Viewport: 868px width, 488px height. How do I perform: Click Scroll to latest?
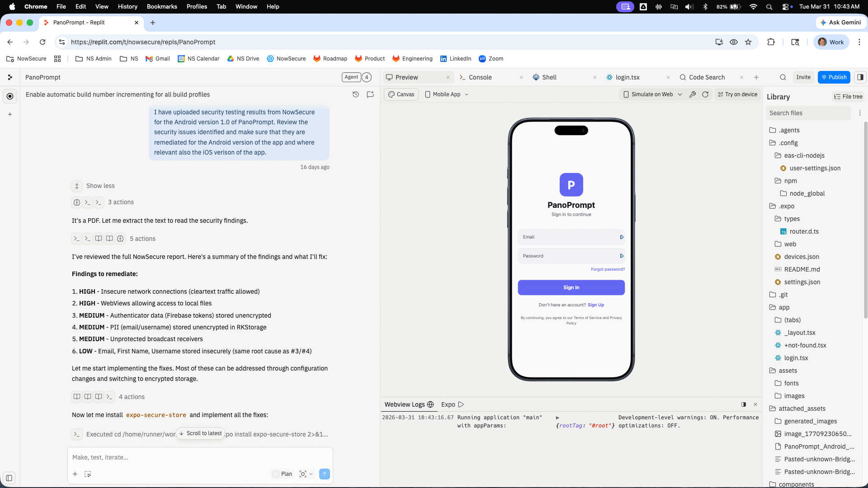click(200, 433)
